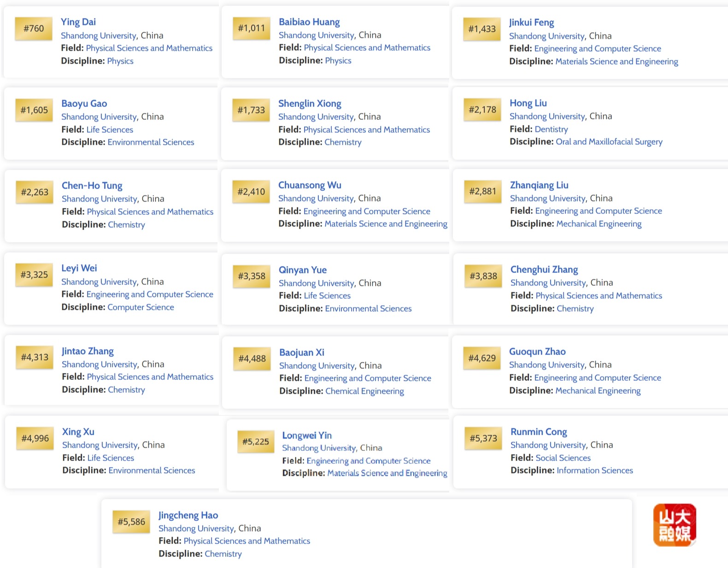Click the #2,178 rank badge
This screenshot has height=568, width=728.
(x=482, y=110)
